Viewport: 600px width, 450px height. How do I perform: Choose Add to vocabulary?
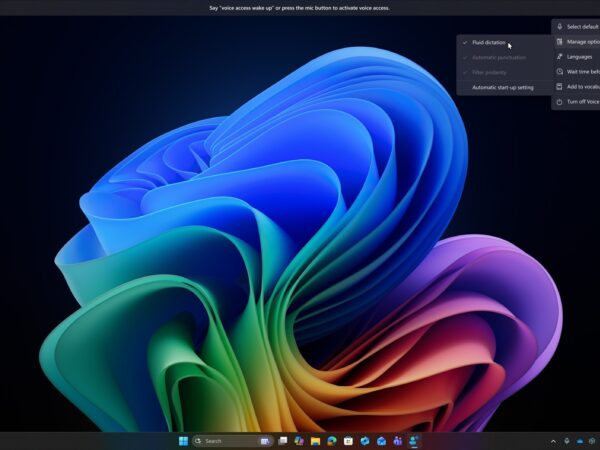pyautogui.click(x=578, y=87)
